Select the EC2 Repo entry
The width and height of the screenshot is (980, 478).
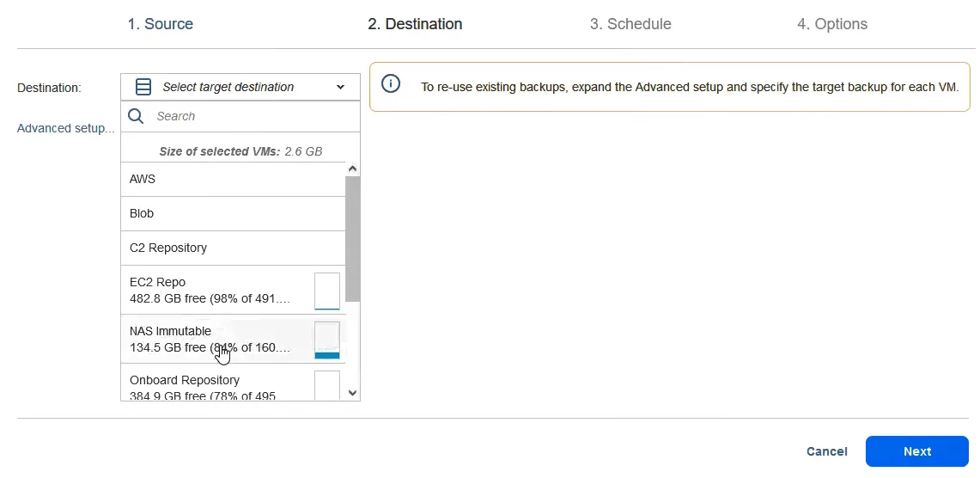233,290
